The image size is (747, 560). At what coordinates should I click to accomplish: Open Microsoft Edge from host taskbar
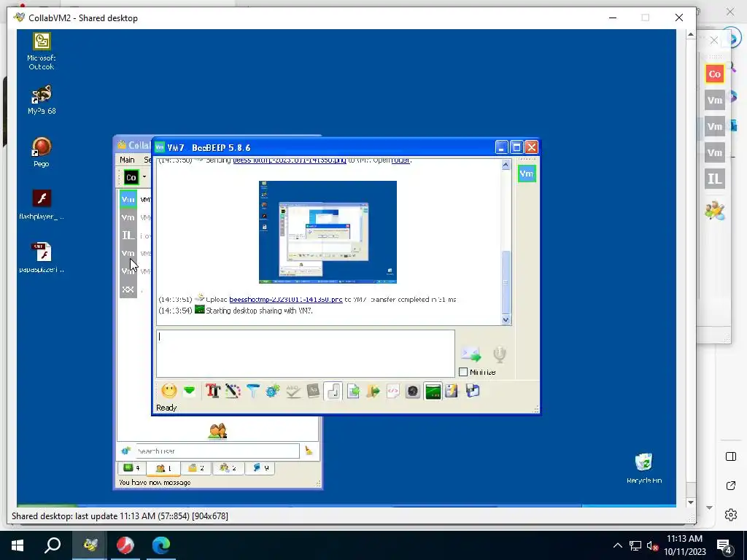[161, 545]
